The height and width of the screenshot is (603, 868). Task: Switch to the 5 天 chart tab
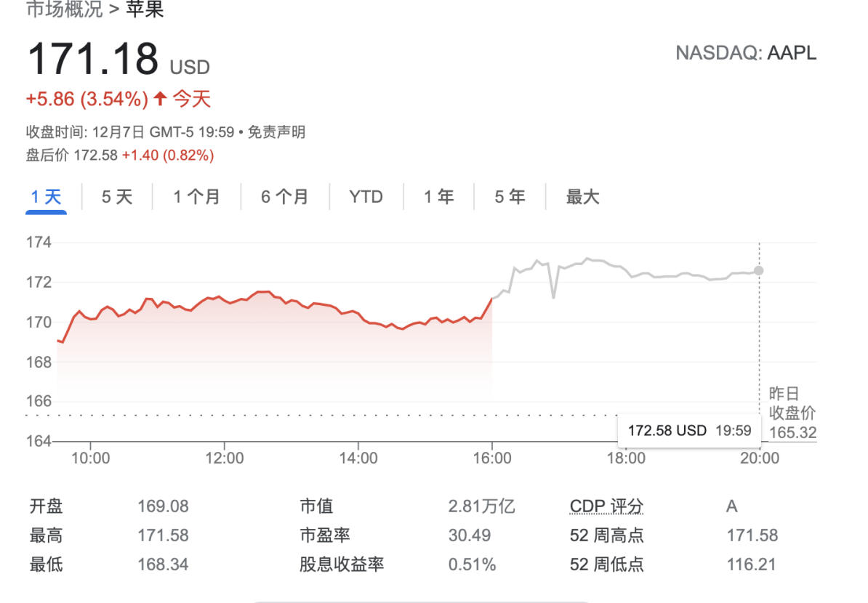[x=117, y=197]
